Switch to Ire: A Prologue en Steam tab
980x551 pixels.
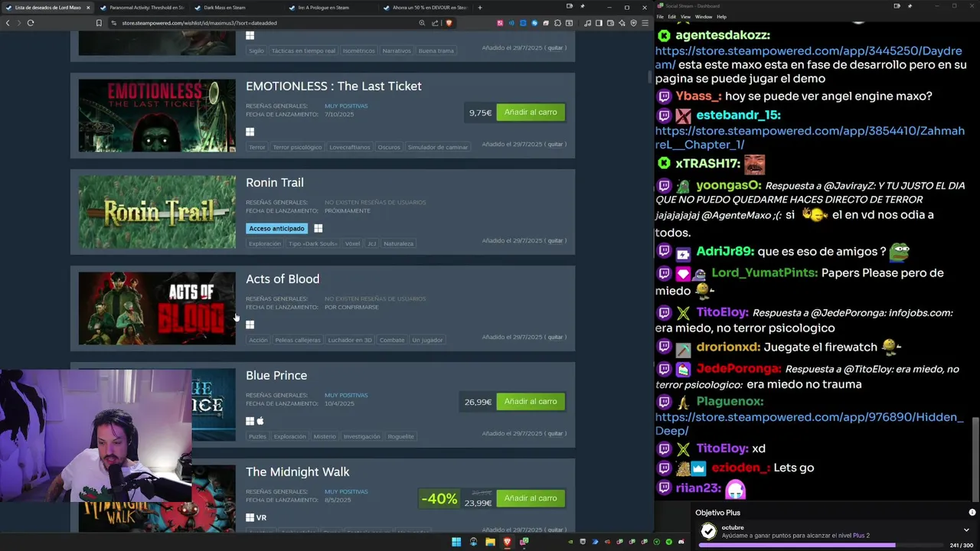(330, 8)
